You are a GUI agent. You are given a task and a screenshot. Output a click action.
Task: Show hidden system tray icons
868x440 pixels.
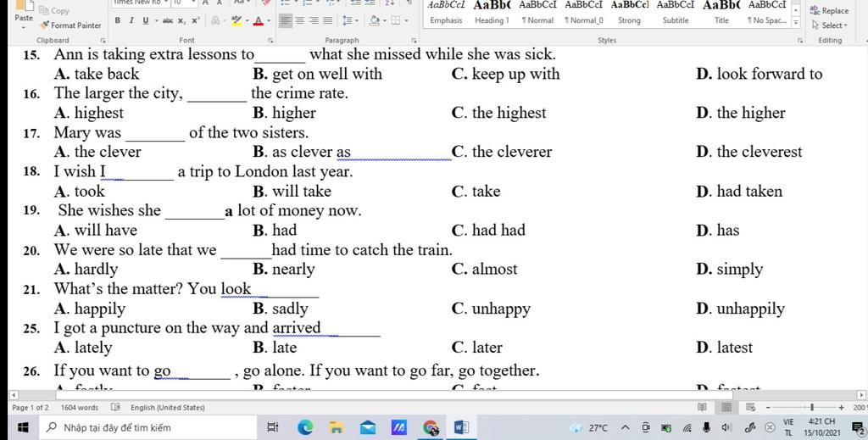coord(625,427)
